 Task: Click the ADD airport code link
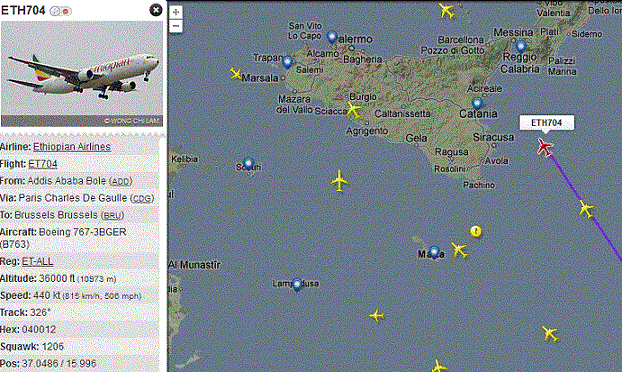click(121, 181)
